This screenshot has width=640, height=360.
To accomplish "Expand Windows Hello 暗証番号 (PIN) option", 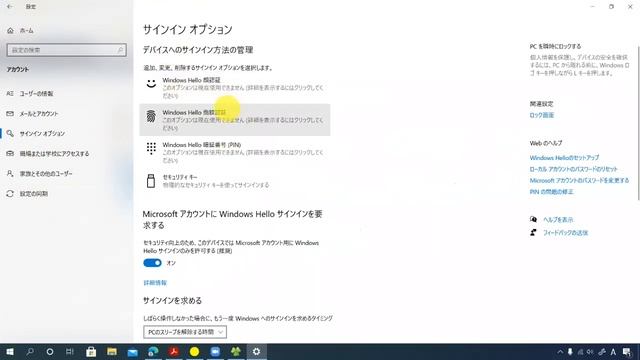I will 235,152.
